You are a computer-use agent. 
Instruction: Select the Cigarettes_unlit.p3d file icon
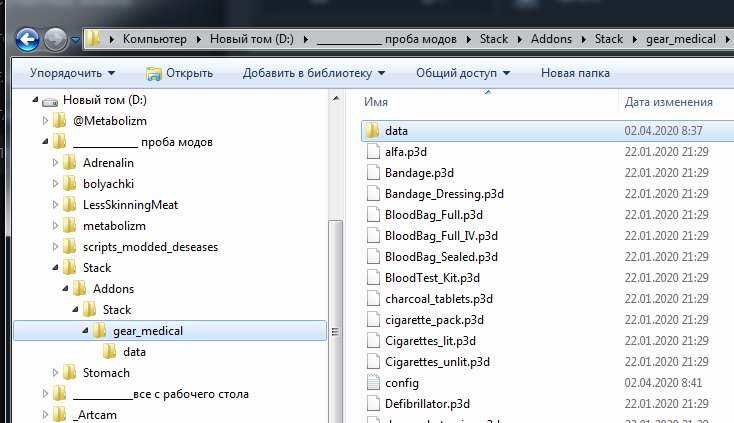373,362
